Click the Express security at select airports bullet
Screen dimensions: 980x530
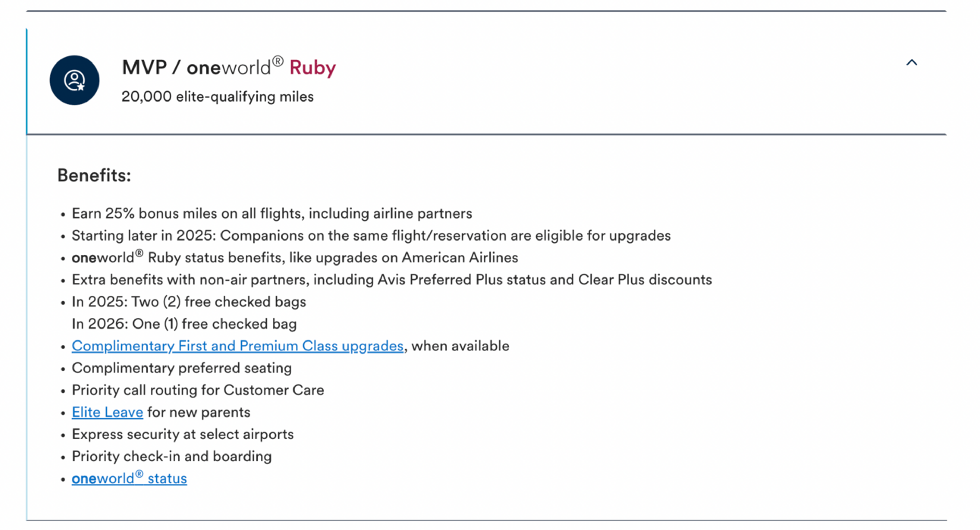click(183, 434)
